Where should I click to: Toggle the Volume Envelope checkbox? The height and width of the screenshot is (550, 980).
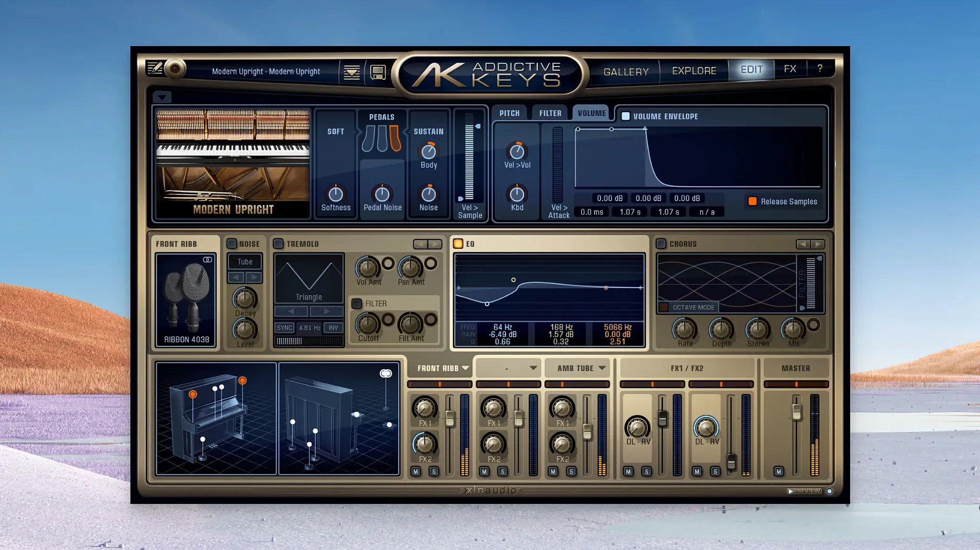(625, 116)
